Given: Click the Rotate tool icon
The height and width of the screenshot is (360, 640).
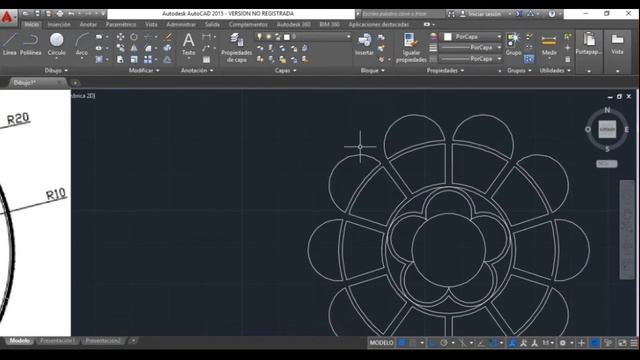Looking at the screenshot, I should click(134, 37).
